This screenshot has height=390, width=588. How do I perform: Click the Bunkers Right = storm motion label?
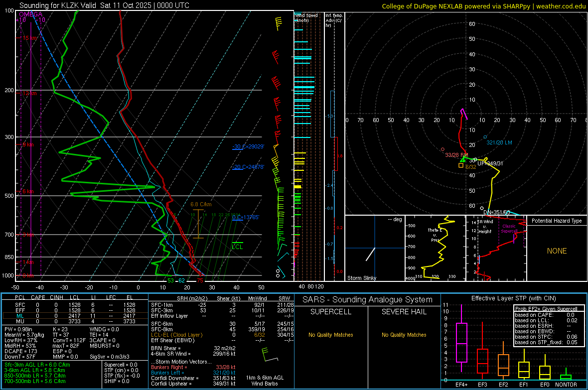click(169, 367)
